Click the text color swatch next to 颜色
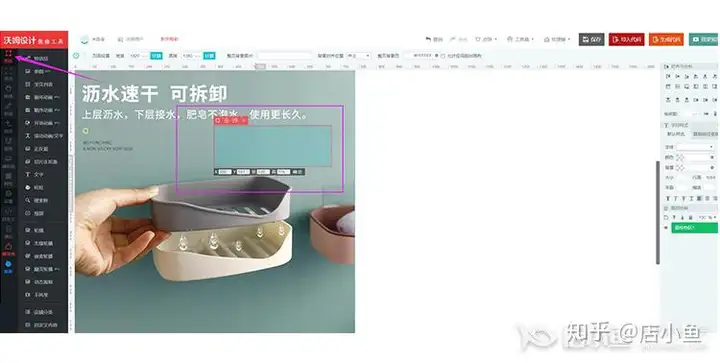Image resolution: width=720 pixels, height=363 pixels. pyautogui.click(x=680, y=157)
